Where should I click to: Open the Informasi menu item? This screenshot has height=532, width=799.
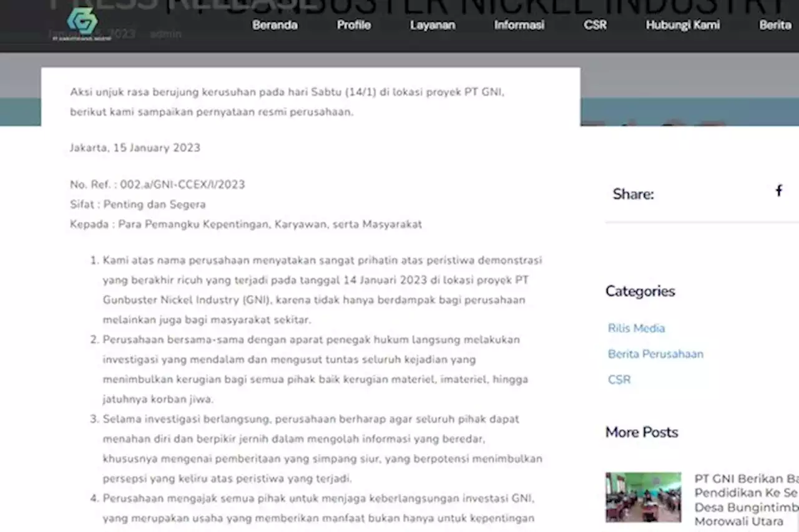(x=519, y=25)
